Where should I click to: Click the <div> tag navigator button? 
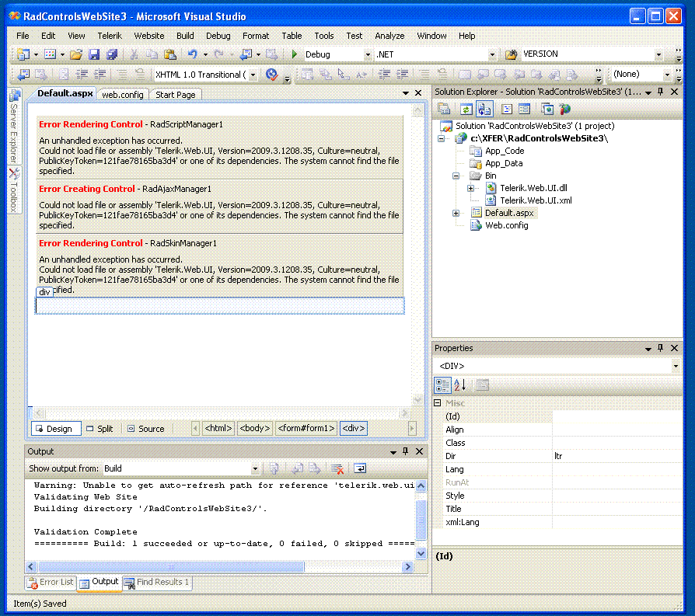point(353,428)
